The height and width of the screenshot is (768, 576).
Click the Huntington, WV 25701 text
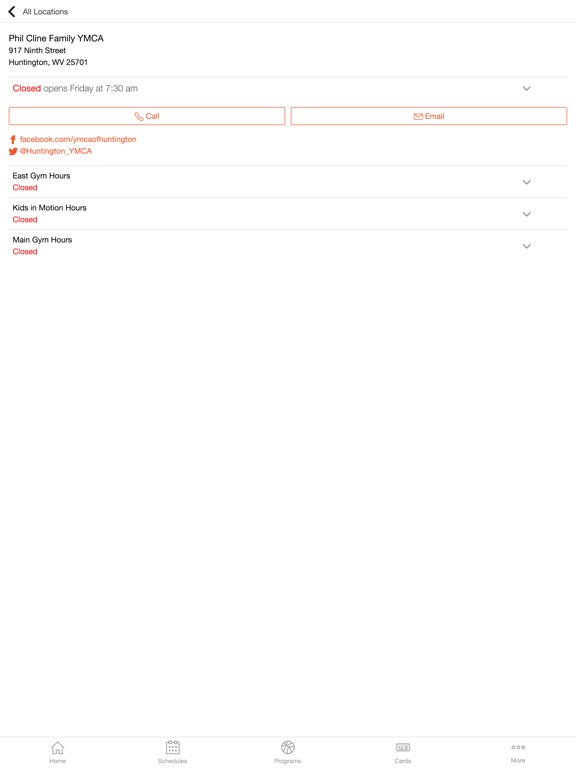tap(48, 62)
